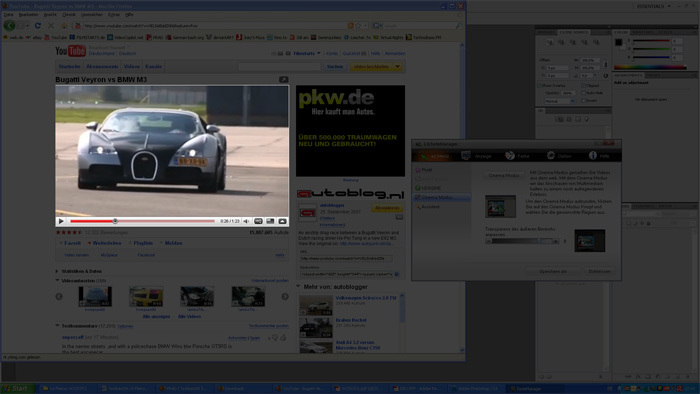Toggle the wide player size icon
The width and height of the screenshot is (700, 394).
coord(270,221)
